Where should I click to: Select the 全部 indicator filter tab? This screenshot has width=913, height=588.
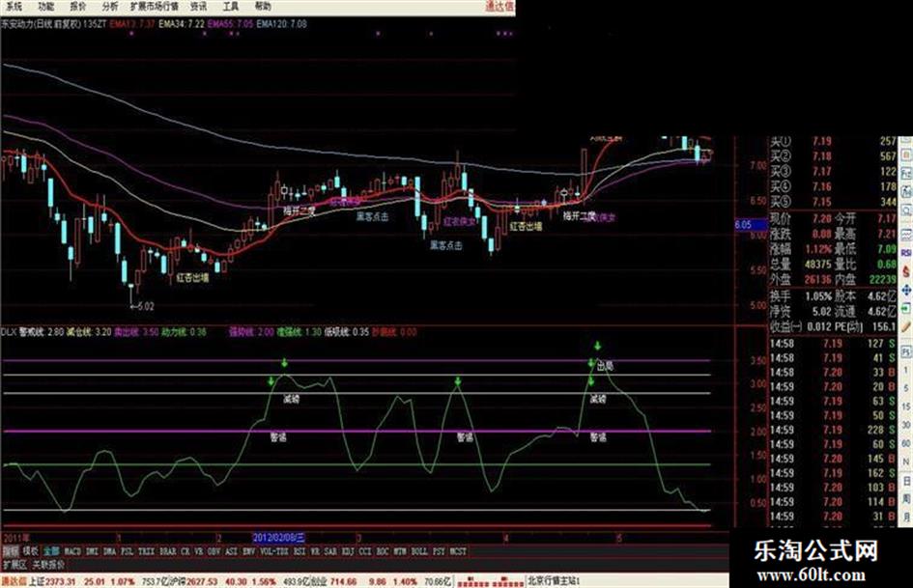(x=51, y=550)
